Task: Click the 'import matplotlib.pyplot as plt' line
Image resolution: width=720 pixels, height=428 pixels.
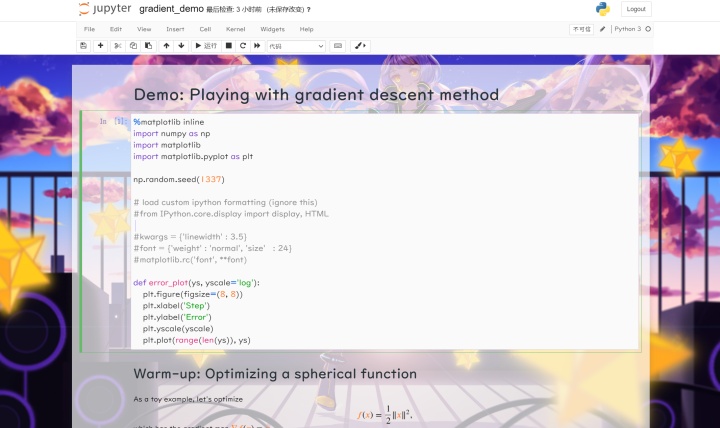Action: coord(193,157)
